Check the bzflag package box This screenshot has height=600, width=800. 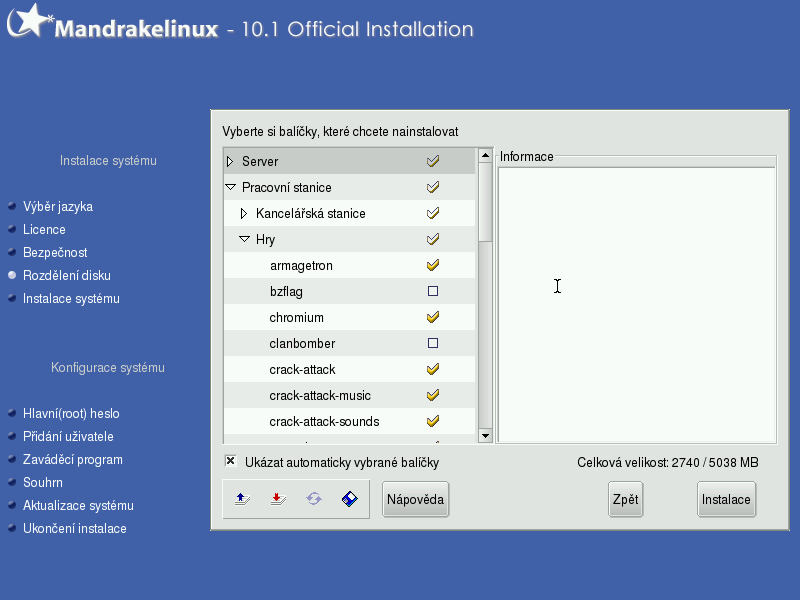(x=433, y=291)
